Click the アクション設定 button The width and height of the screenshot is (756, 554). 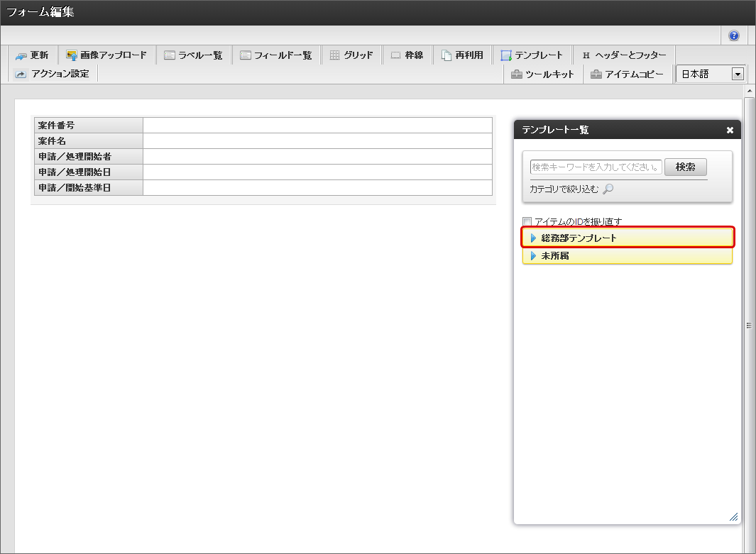(x=52, y=74)
